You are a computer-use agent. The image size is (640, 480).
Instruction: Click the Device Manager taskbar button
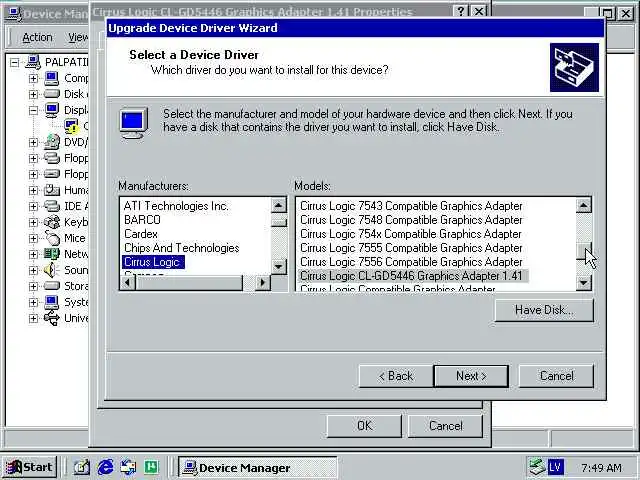[258, 467]
